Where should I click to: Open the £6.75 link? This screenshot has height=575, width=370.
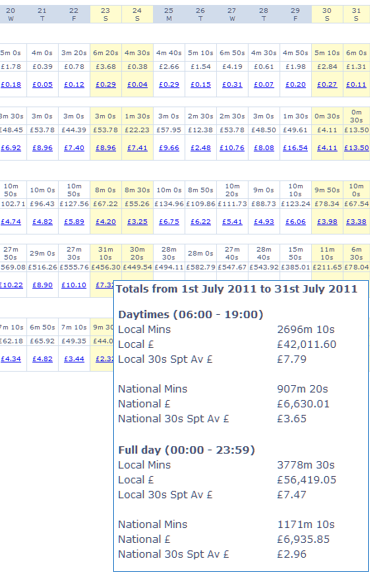(169, 221)
